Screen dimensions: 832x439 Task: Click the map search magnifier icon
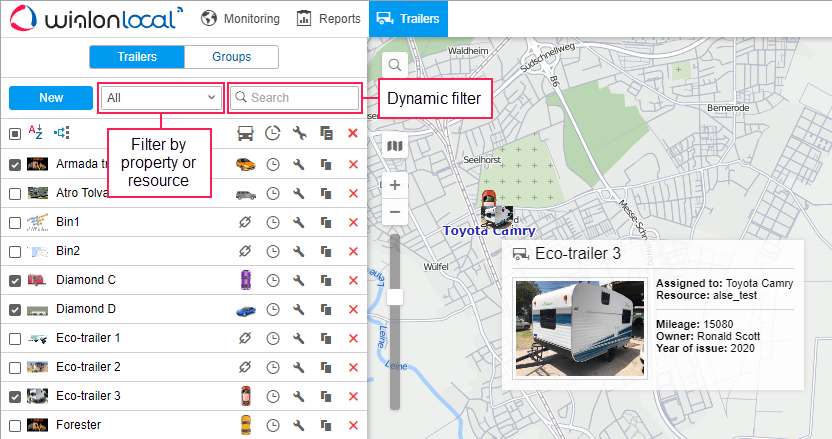(395, 65)
